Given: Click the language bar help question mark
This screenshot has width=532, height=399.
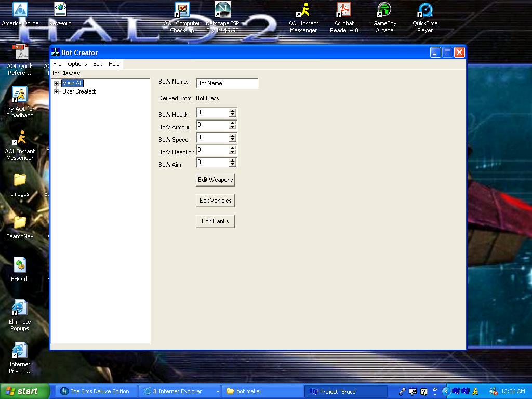Looking at the screenshot, I should pyautogui.click(x=424, y=392).
